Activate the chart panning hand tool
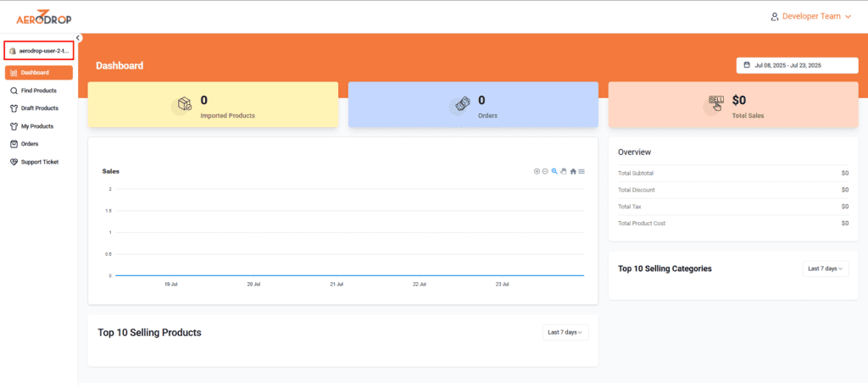 (563, 171)
